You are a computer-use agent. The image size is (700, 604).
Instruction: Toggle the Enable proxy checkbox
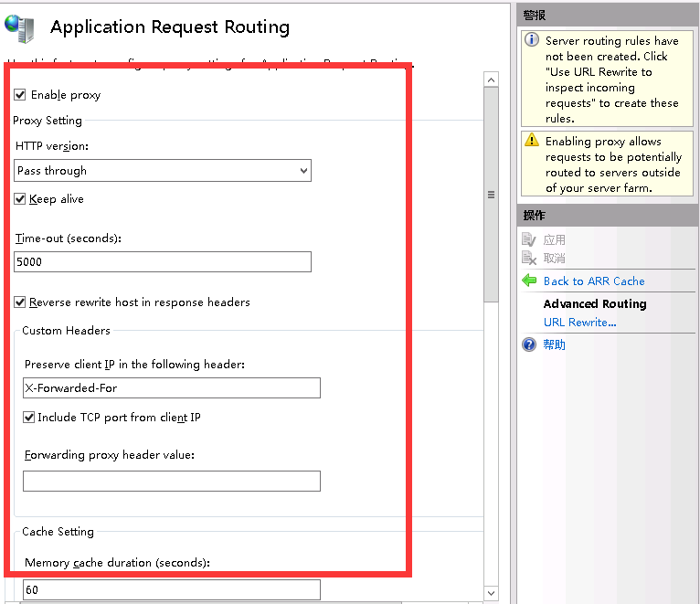click(x=19, y=95)
